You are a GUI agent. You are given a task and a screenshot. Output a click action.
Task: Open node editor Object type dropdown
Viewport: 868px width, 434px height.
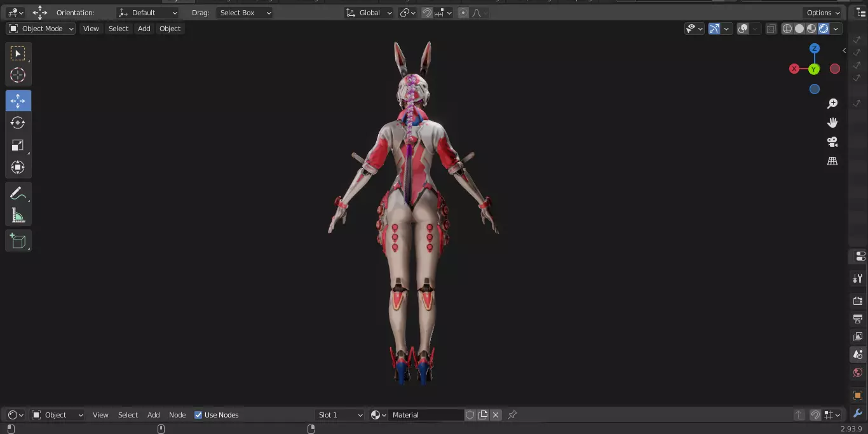coord(57,415)
